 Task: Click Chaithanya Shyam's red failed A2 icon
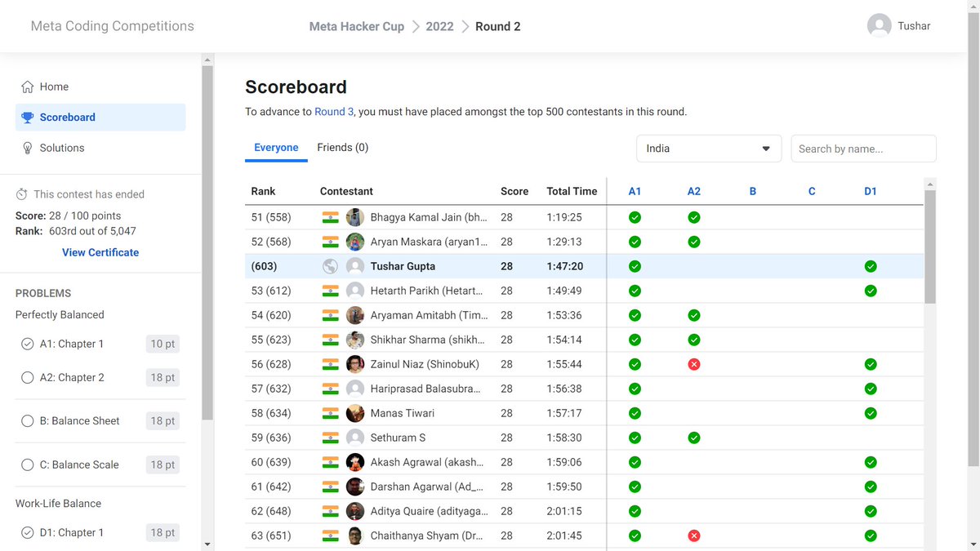coord(693,535)
